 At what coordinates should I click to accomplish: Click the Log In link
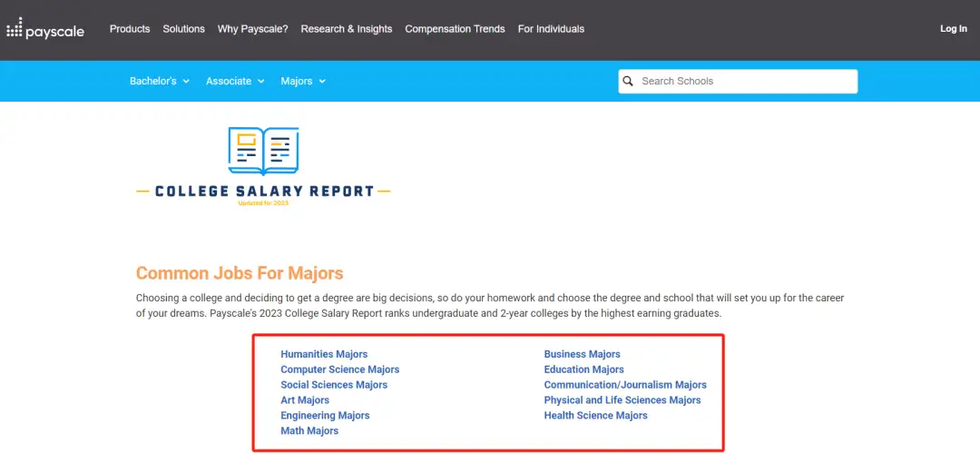click(x=954, y=29)
